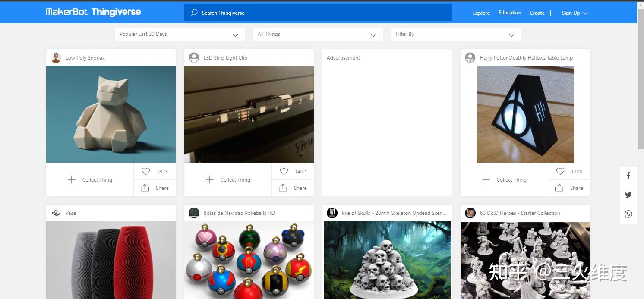Viewport: 644px width, 299px height.
Task: Click Harry Potter Deathly Hallows lamp author avatar
Action: [x=470, y=57]
